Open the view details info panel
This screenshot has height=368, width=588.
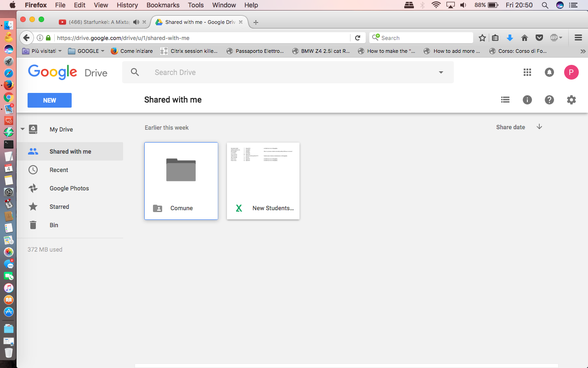click(x=527, y=100)
